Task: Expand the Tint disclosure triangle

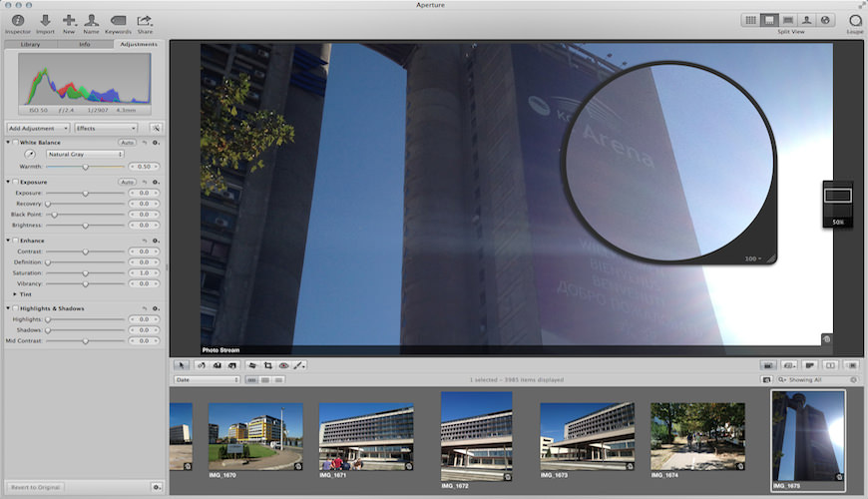Action: (x=15, y=294)
